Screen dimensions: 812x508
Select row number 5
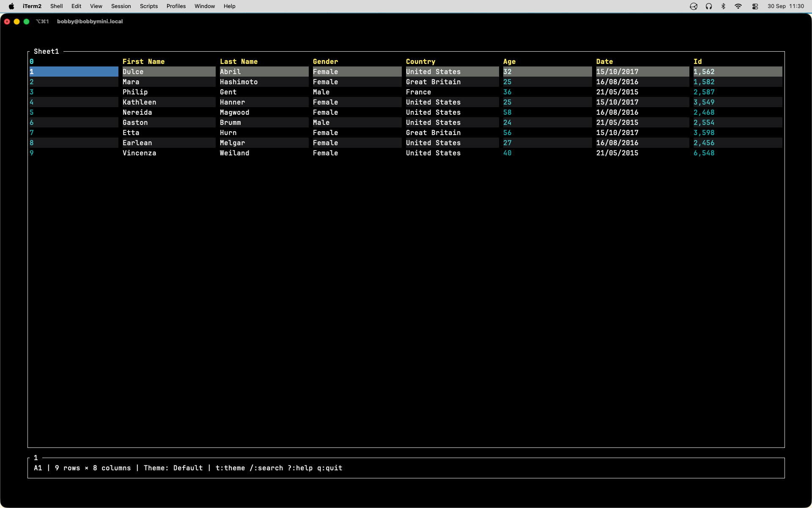[32, 113]
